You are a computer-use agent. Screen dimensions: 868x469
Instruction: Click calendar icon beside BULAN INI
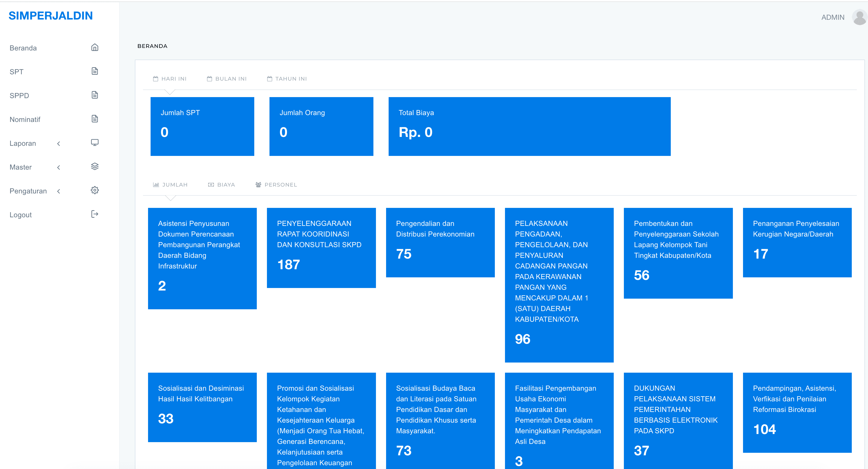coord(209,79)
